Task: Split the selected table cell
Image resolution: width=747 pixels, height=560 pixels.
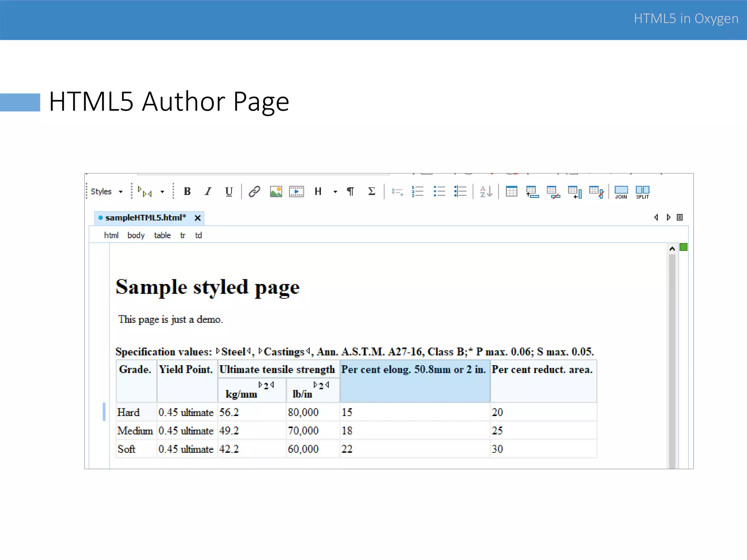Action: (642, 192)
